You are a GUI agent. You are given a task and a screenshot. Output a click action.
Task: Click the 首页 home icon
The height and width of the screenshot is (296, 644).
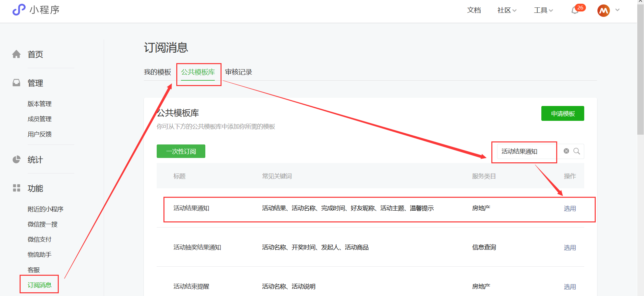(16, 54)
